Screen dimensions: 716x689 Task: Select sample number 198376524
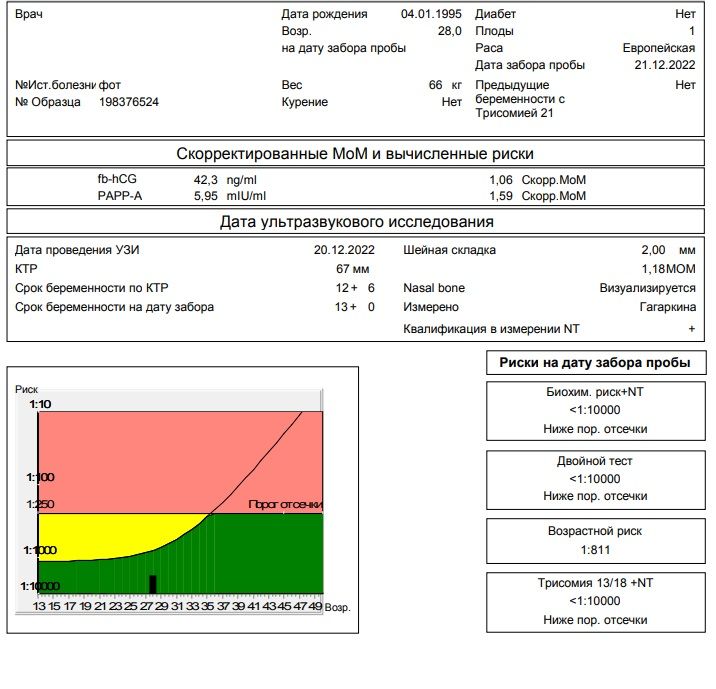(129, 102)
